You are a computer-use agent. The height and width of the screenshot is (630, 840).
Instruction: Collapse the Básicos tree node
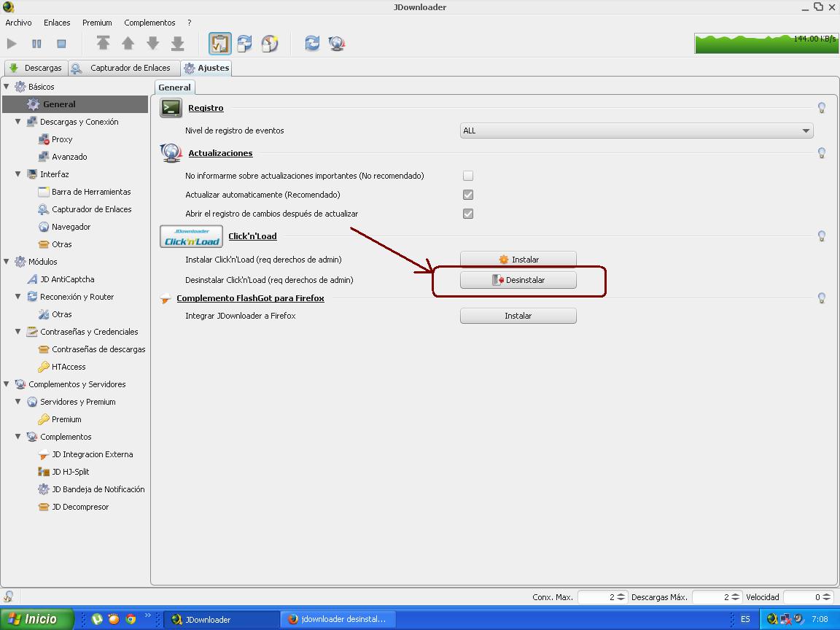pos(7,86)
